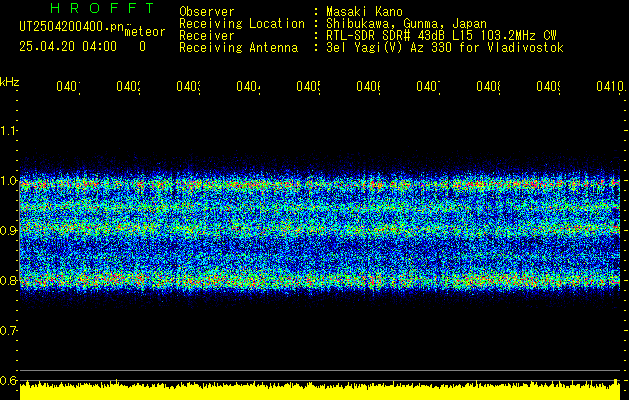The height and width of the screenshot is (400, 629).
Task: Click the Observer label
Action: coord(207,11)
